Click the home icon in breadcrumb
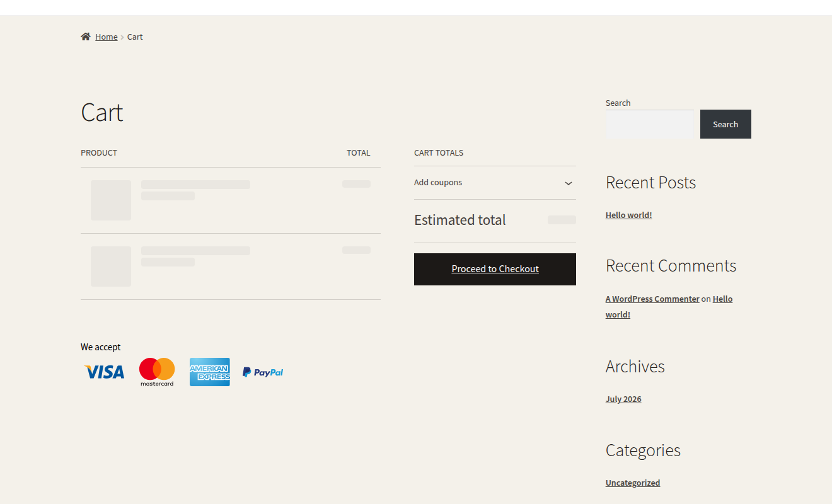The image size is (832, 504). point(86,37)
